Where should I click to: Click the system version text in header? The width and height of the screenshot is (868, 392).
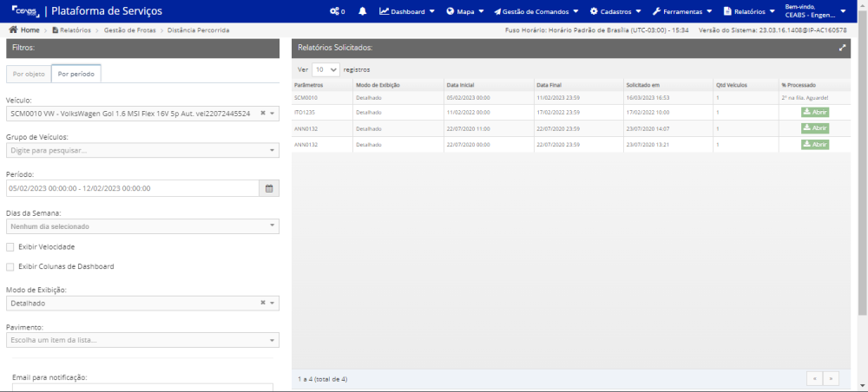point(773,30)
